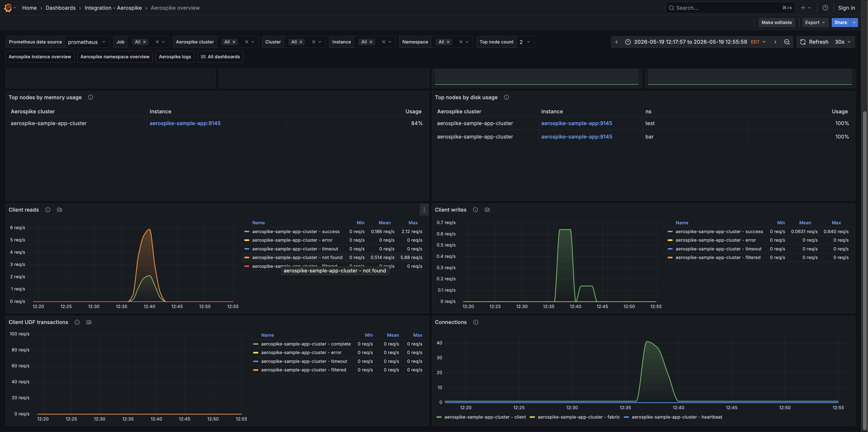868x432 pixels.
Task: Expand the Job variable dropdown
Action: click(163, 42)
